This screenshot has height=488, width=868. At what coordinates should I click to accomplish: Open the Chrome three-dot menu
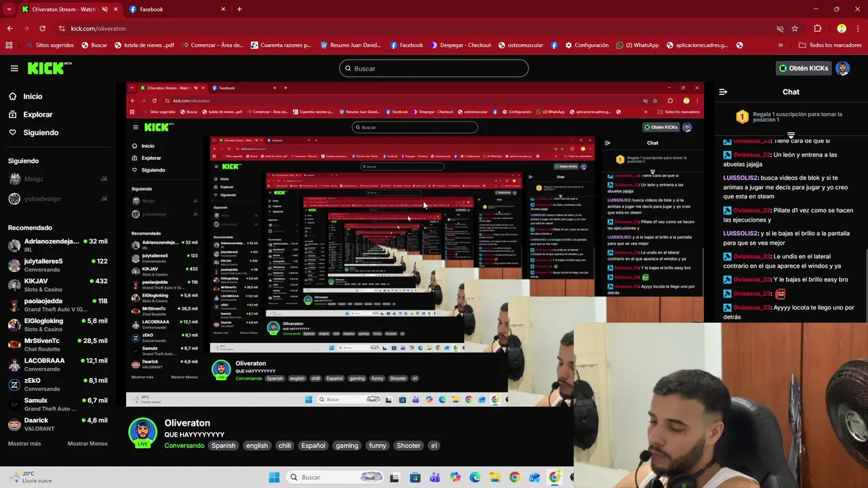point(859,28)
